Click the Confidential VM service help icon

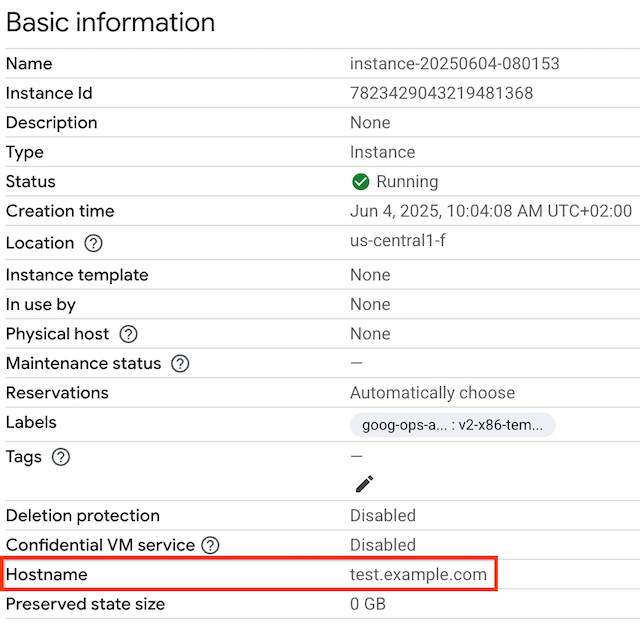[210, 545]
